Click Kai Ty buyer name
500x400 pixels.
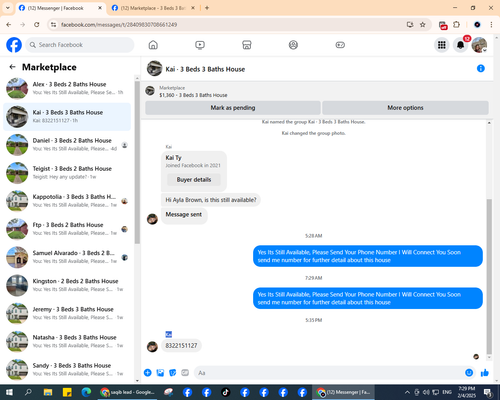pyautogui.click(x=174, y=158)
